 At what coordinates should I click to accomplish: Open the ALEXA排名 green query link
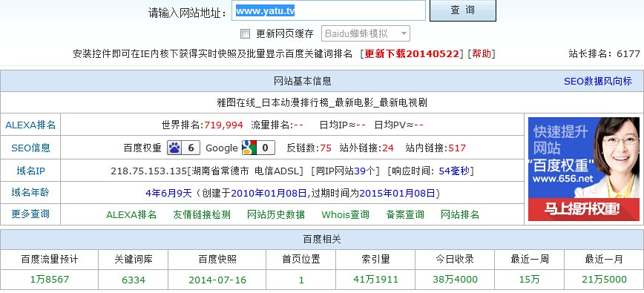(x=131, y=214)
